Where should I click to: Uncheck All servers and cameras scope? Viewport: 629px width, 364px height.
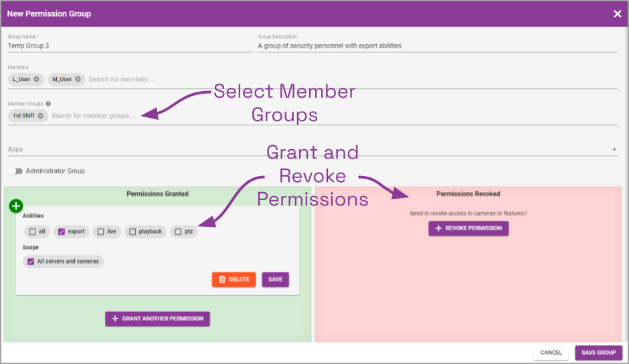(31, 262)
